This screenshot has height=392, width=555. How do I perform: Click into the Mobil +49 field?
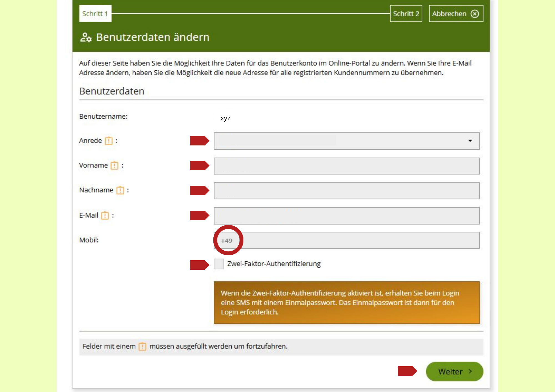coord(347,240)
